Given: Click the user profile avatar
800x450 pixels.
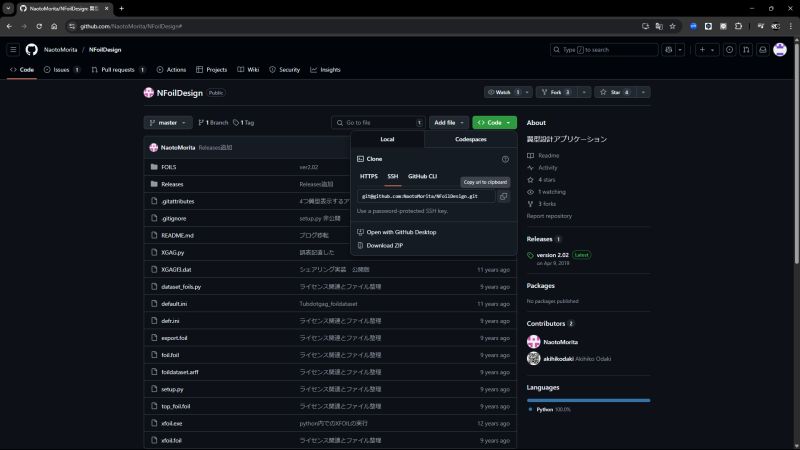Looking at the screenshot, I should [x=780, y=49].
